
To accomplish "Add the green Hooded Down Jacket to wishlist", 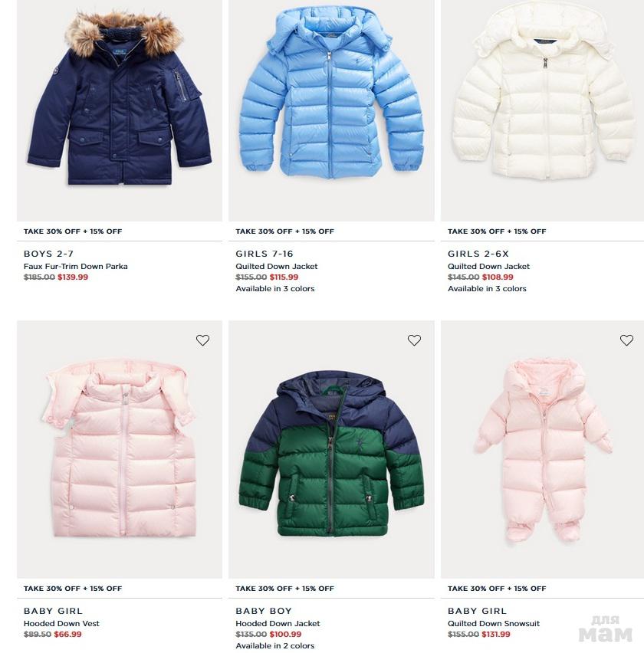I will 414,340.
